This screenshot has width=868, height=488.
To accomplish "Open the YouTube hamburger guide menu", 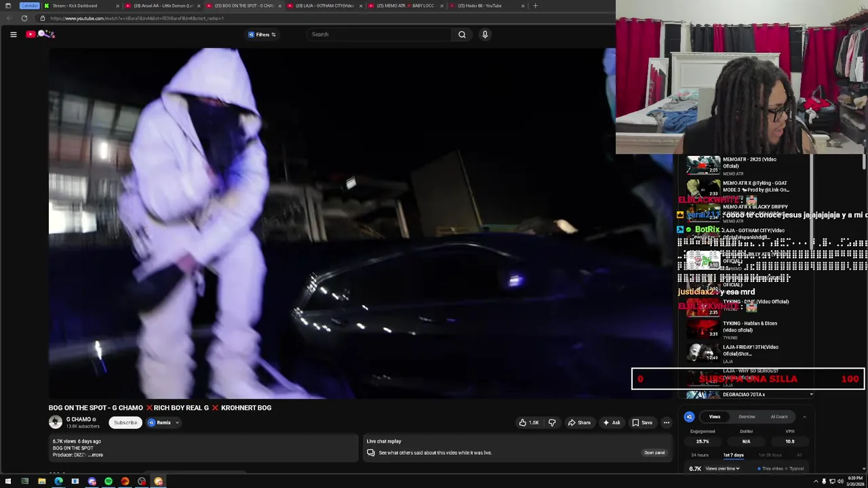I will click(13, 35).
